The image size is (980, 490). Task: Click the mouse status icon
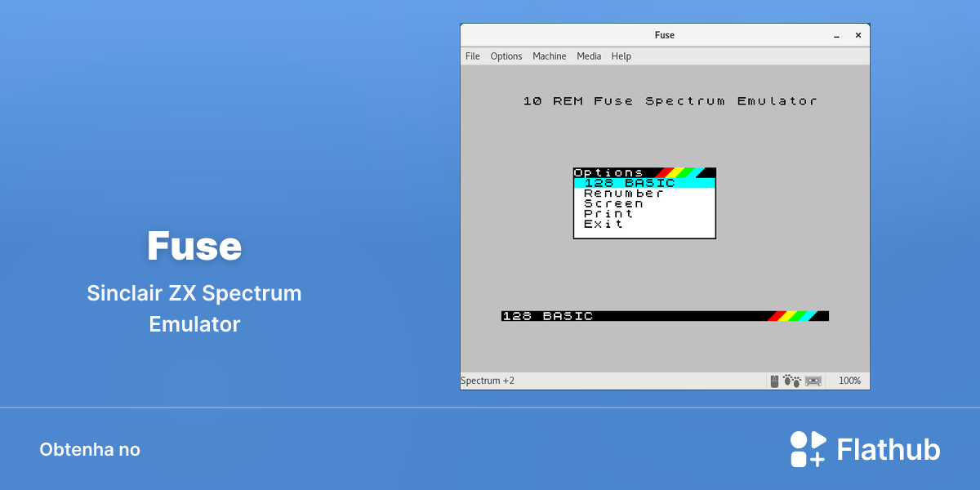(774, 381)
